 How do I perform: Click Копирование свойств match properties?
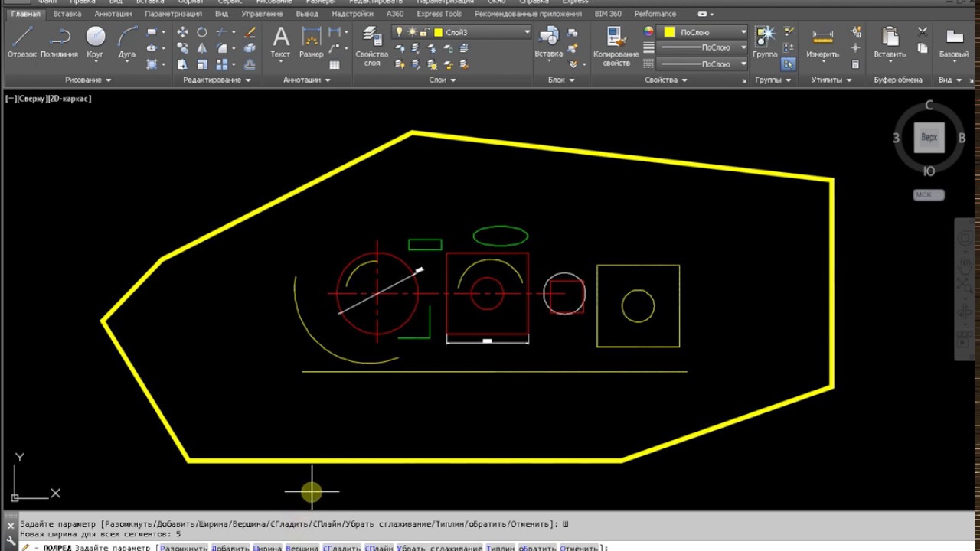(x=616, y=46)
